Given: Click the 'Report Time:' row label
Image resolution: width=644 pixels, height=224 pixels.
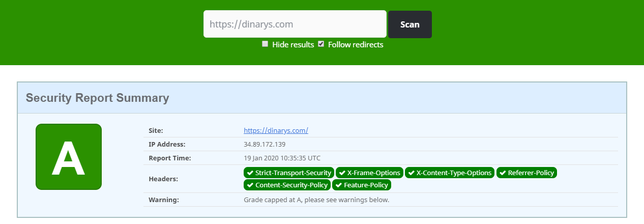Looking at the screenshot, I should tap(170, 158).
